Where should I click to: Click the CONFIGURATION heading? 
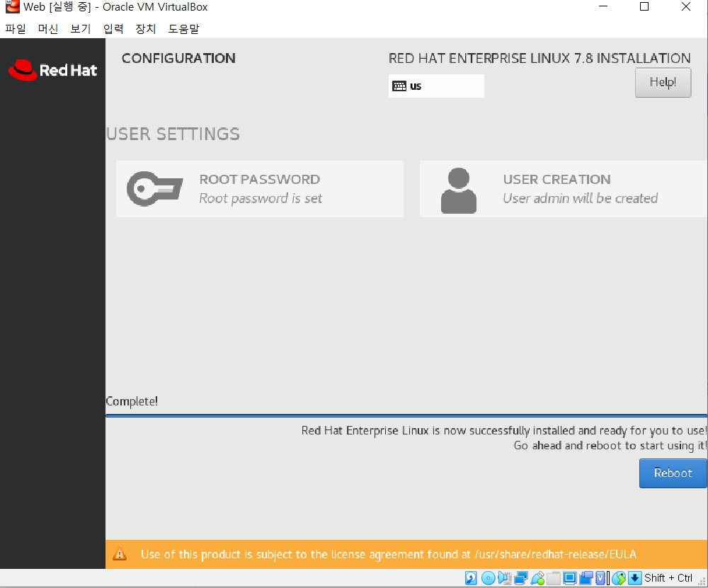[x=178, y=58]
